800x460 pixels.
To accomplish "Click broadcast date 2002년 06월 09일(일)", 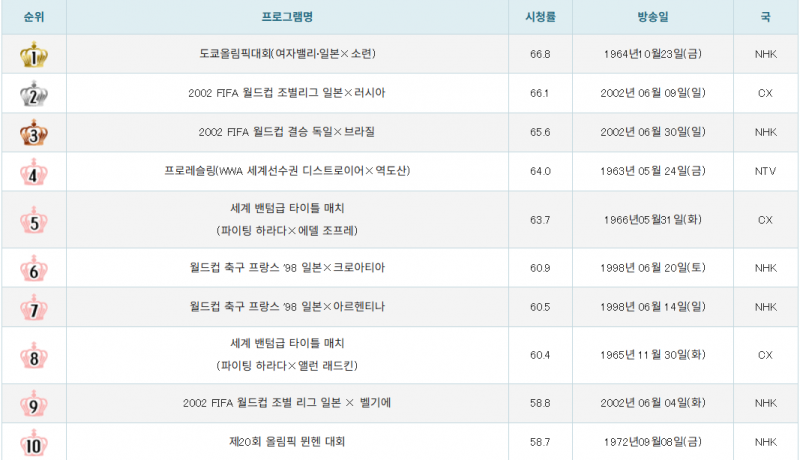I will 653,93.
